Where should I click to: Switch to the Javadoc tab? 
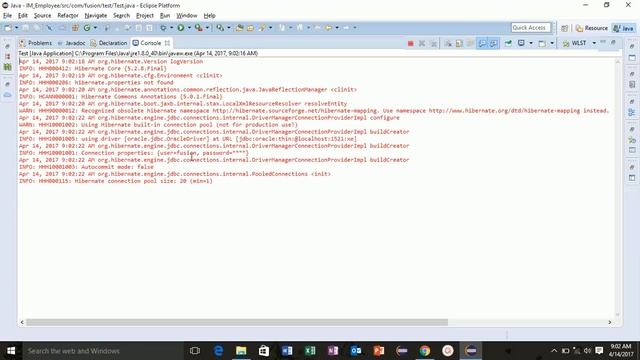[71, 43]
